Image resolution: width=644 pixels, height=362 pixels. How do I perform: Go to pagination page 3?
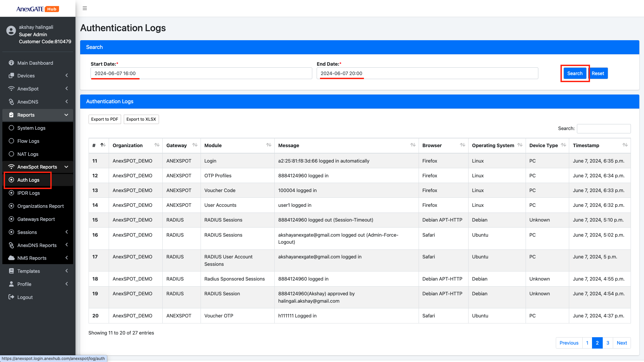click(607, 343)
